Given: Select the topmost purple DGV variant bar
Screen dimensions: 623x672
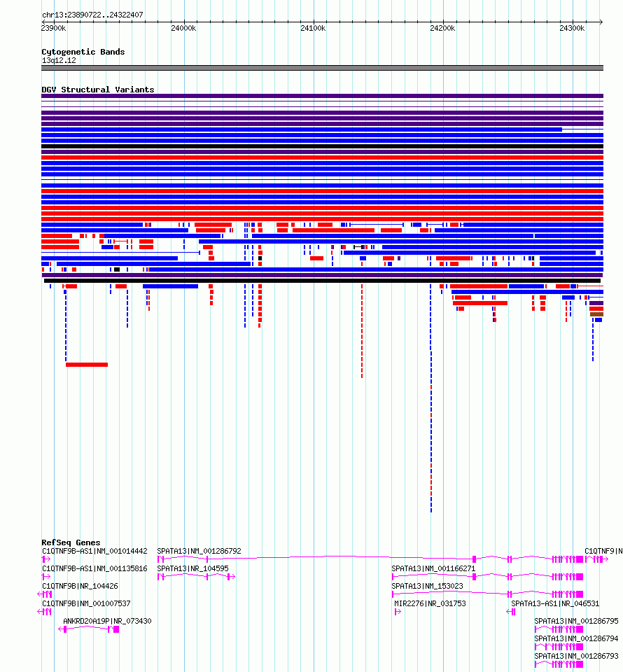Looking at the screenshot, I should pyautogui.click(x=322, y=96).
